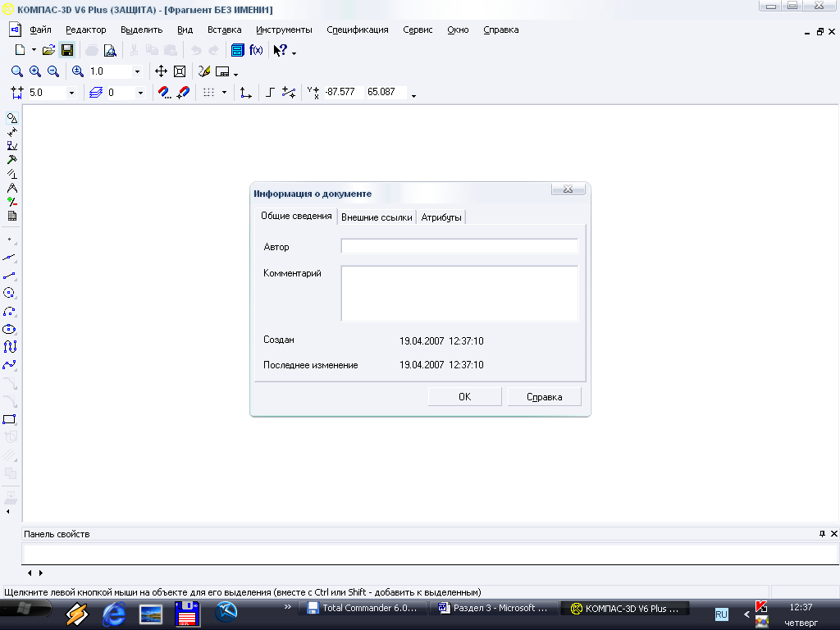This screenshot has height=630, width=840.
Task: Select the Circle tool
Action: click(10, 293)
